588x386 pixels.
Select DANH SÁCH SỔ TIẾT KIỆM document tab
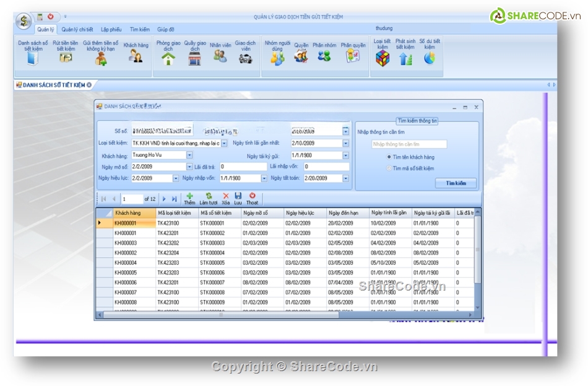pyautogui.click(x=54, y=85)
